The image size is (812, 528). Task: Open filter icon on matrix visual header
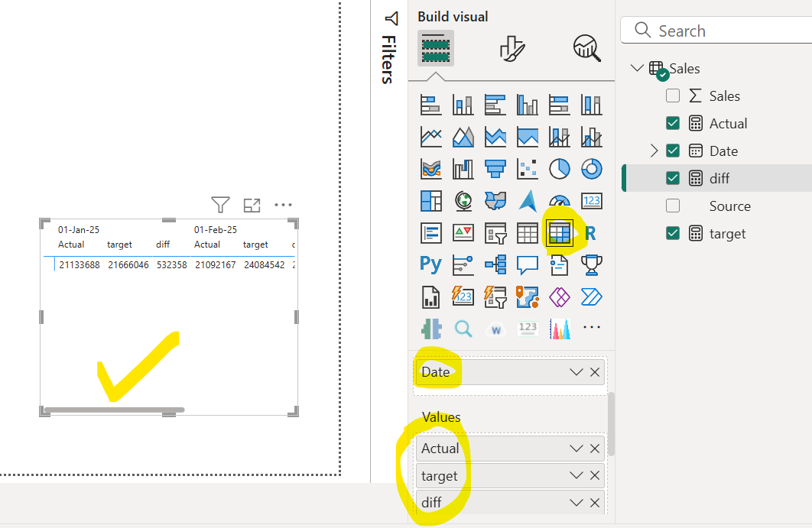click(x=220, y=205)
